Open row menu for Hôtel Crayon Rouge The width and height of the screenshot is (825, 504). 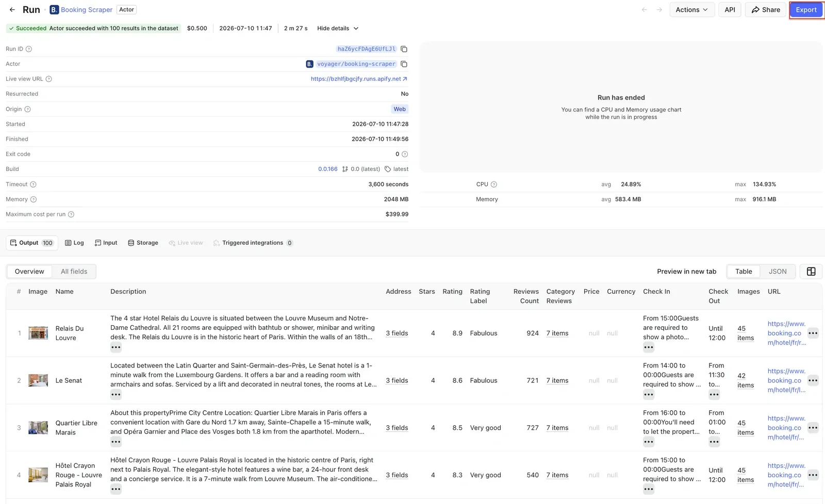[813, 475]
